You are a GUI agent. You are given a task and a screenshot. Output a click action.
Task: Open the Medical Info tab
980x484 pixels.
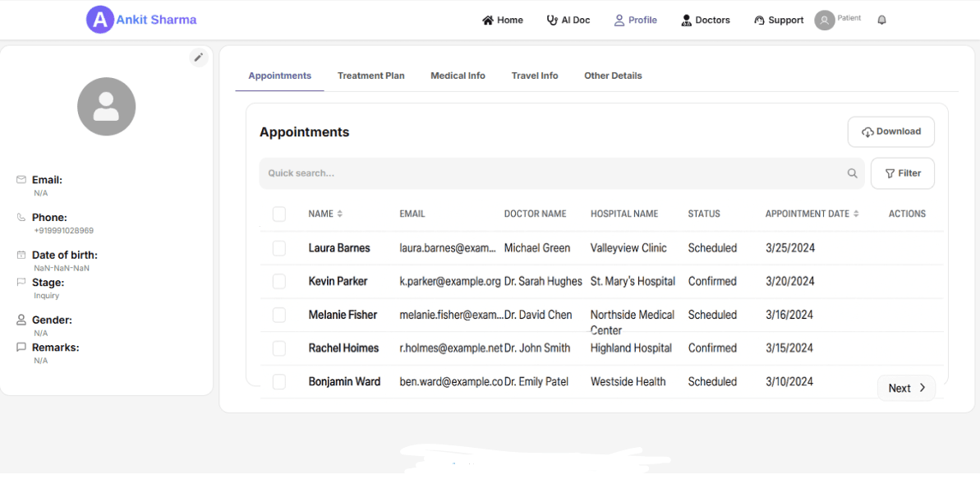(458, 75)
